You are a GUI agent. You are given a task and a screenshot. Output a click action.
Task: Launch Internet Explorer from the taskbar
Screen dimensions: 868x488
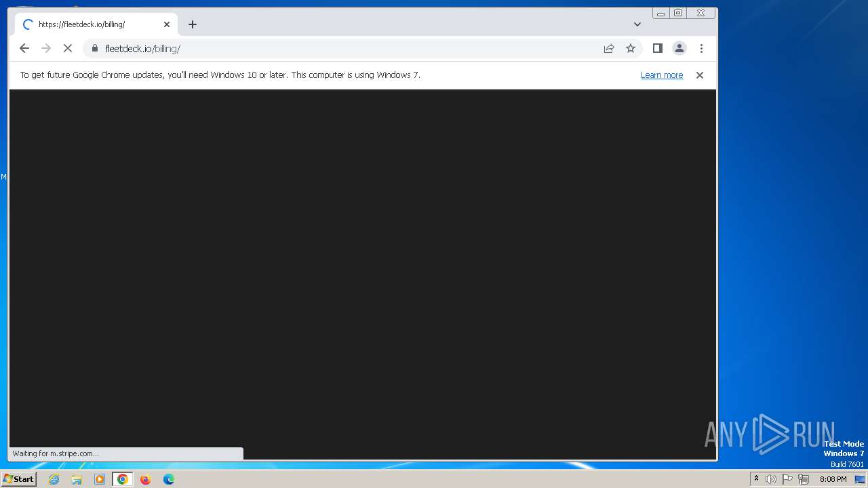pos(54,479)
